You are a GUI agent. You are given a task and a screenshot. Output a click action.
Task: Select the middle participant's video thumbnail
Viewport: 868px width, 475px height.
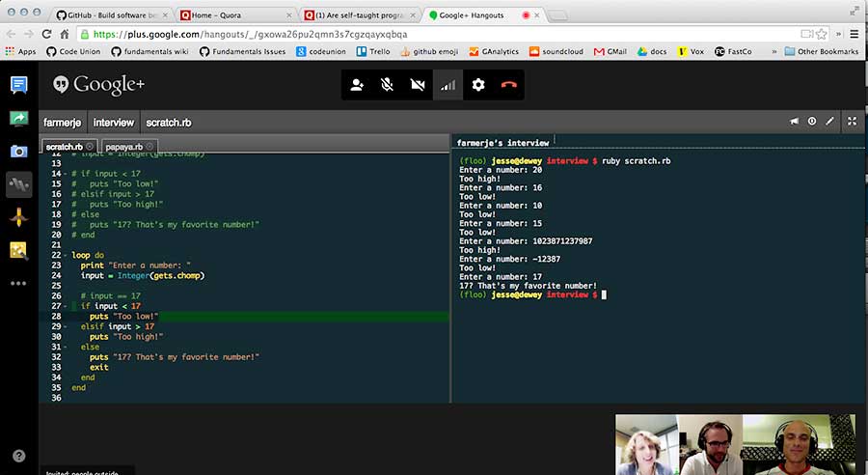709,444
